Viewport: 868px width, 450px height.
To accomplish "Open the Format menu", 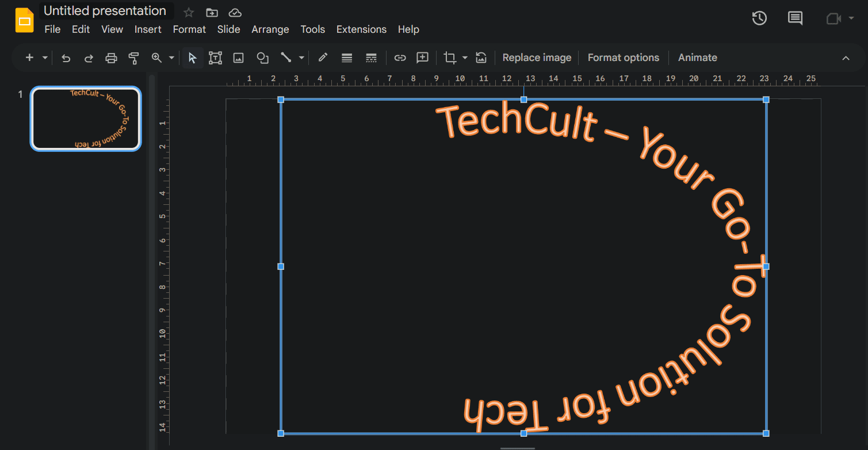I will [x=189, y=29].
